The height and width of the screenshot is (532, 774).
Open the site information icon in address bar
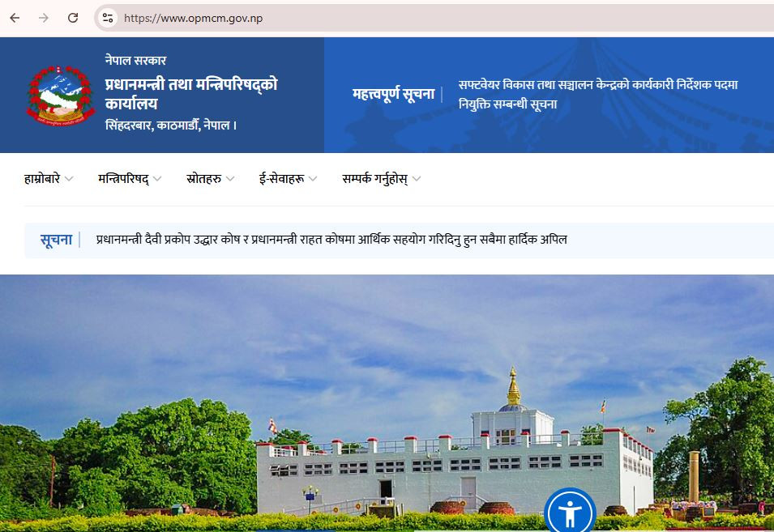tap(108, 19)
